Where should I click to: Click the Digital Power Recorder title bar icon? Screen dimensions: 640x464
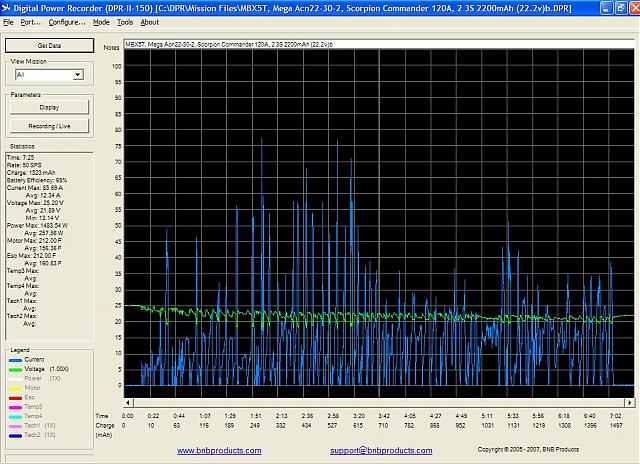[x=8, y=8]
